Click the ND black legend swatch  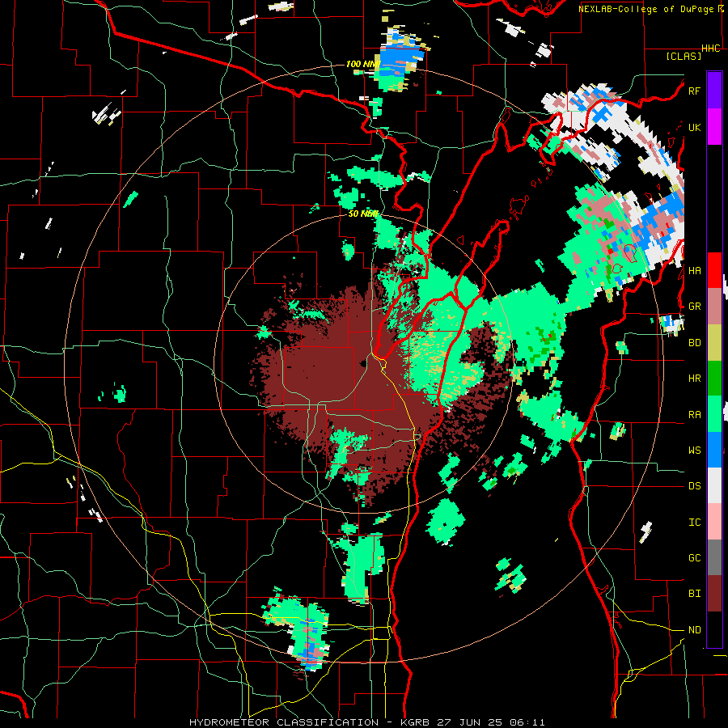(x=714, y=629)
